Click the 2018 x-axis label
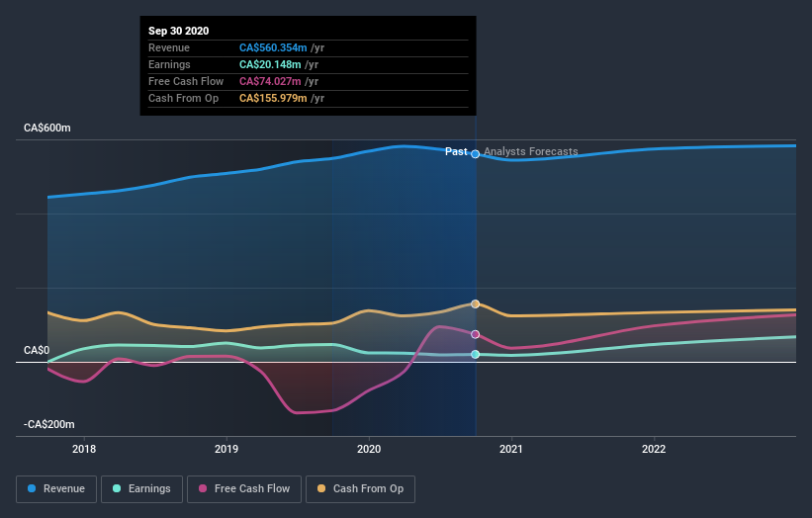Image resolution: width=812 pixels, height=518 pixels. (x=84, y=449)
